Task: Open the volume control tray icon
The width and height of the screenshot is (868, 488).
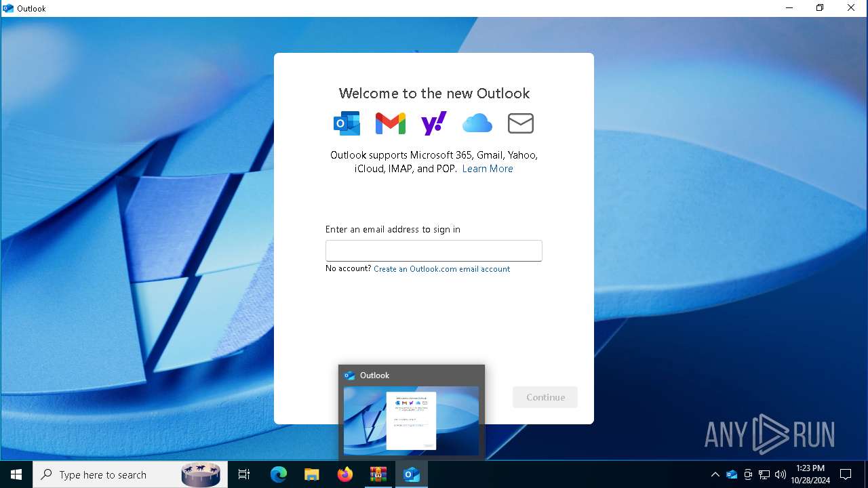Action: 781,474
